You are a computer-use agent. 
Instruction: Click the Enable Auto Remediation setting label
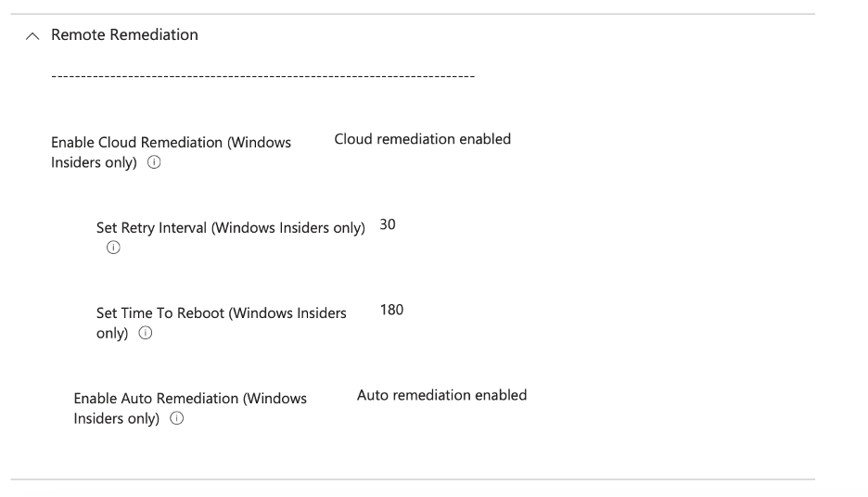click(x=190, y=399)
